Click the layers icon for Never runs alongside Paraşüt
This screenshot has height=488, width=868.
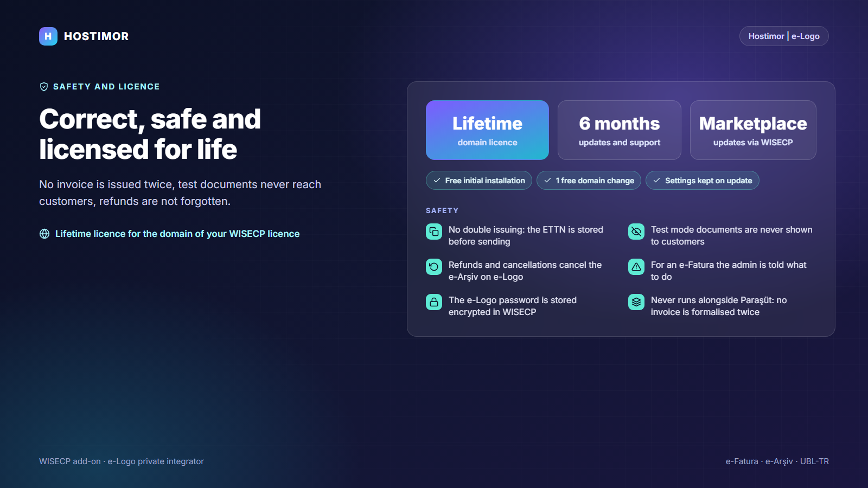coord(636,302)
